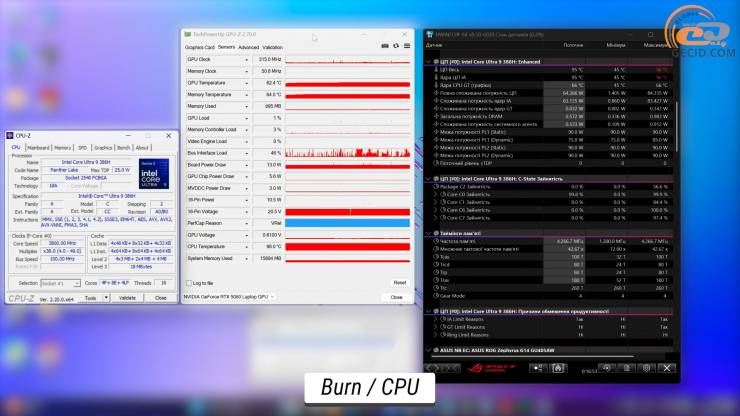Switch to the Graphics Card tab
The width and height of the screenshot is (740, 416).
(x=200, y=48)
